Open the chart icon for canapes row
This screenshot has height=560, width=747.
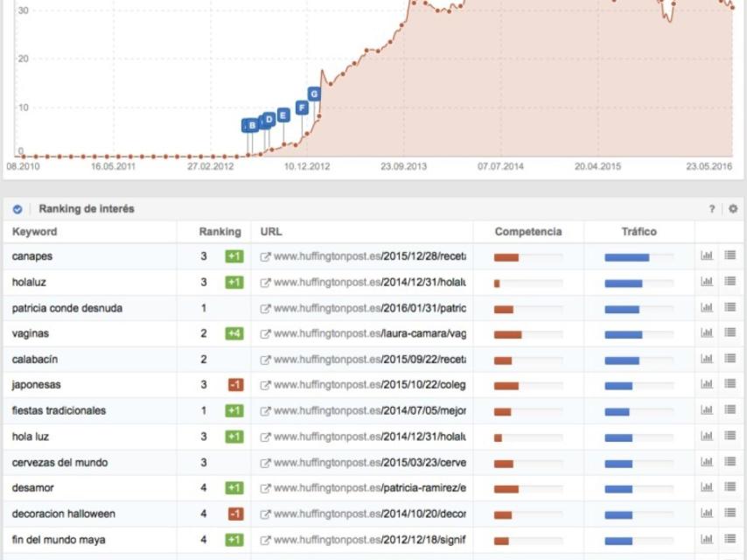pos(707,256)
